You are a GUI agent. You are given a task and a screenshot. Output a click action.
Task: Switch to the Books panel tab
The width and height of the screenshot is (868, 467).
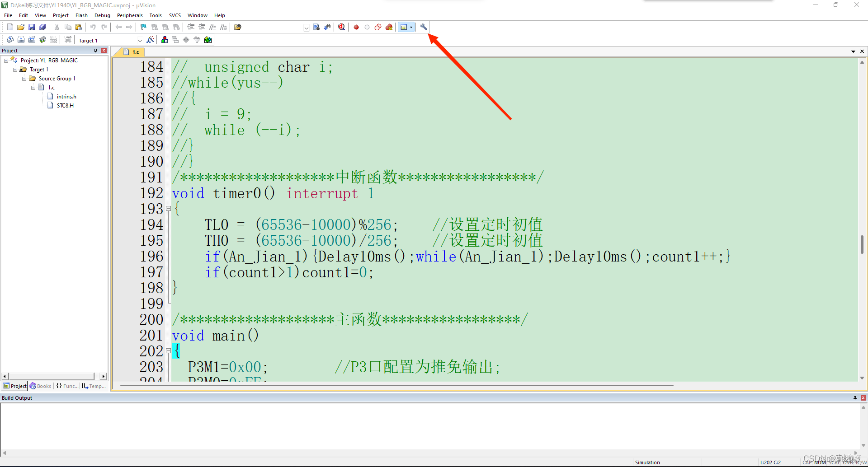pos(40,386)
